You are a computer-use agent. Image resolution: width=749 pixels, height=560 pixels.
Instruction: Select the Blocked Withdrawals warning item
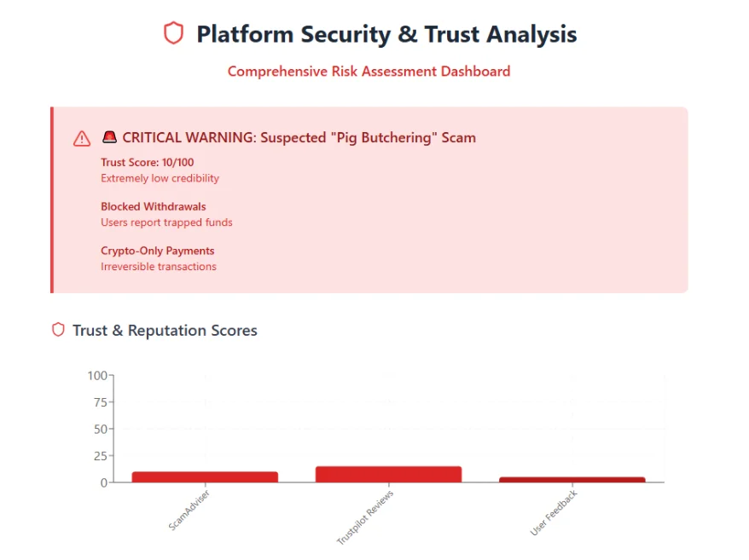(x=154, y=206)
